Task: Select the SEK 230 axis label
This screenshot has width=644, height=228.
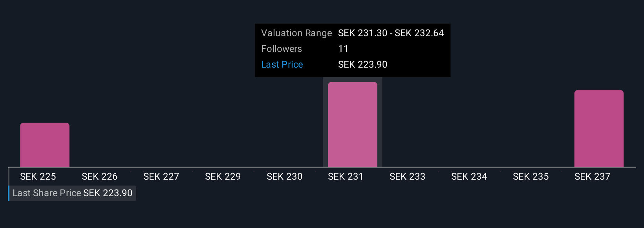Action: pyautogui.click(x=284, y=177)
